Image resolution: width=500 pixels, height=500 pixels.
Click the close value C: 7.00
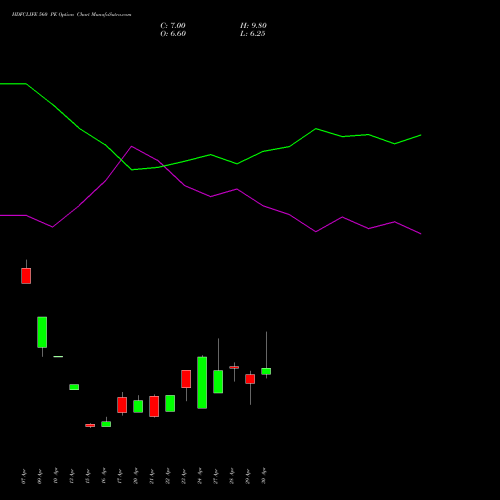pyautogui.click(x=173, y=26)
